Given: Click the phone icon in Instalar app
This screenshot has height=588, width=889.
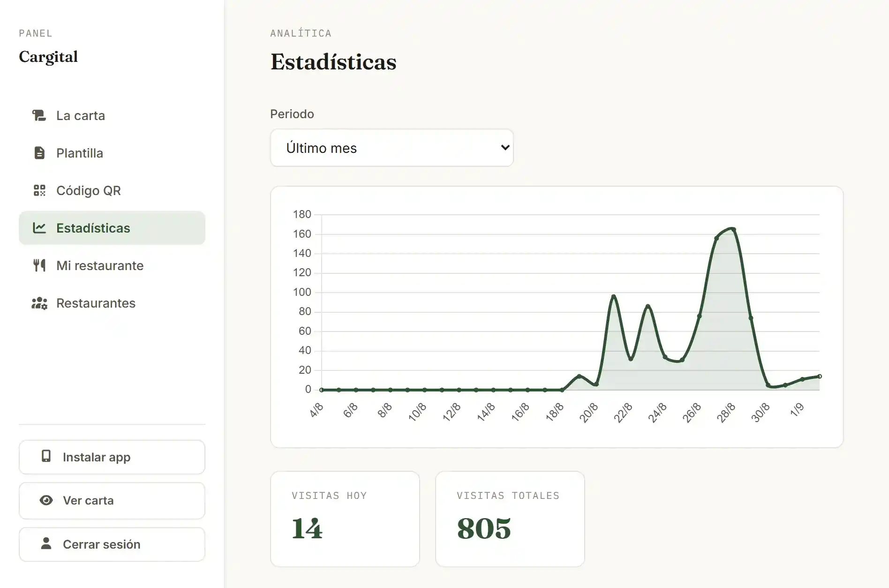Looking at the screenshot, I should 46,456.
